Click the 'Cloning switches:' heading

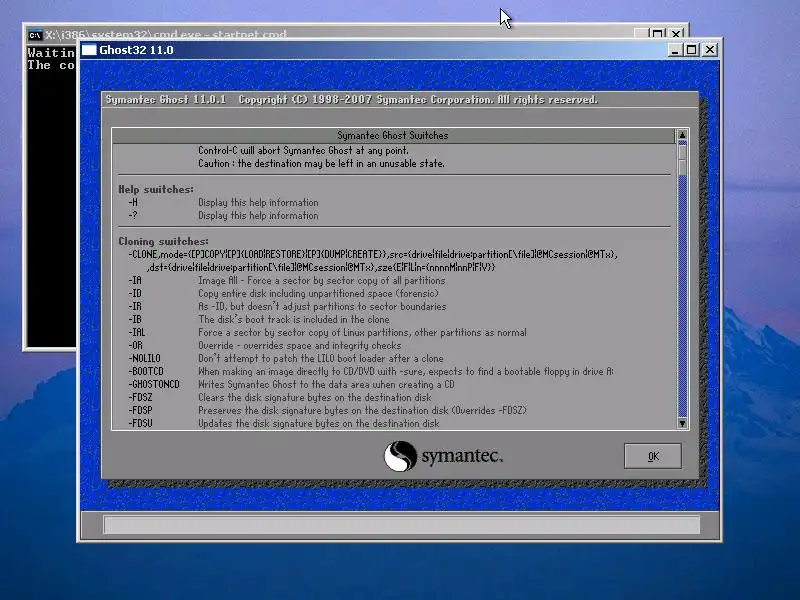tap(163, 241)
